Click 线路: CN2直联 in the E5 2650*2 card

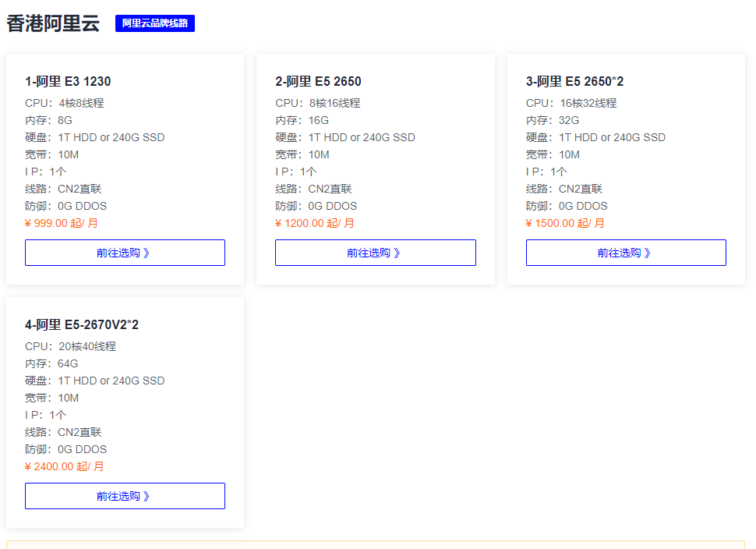click(564, 189)
